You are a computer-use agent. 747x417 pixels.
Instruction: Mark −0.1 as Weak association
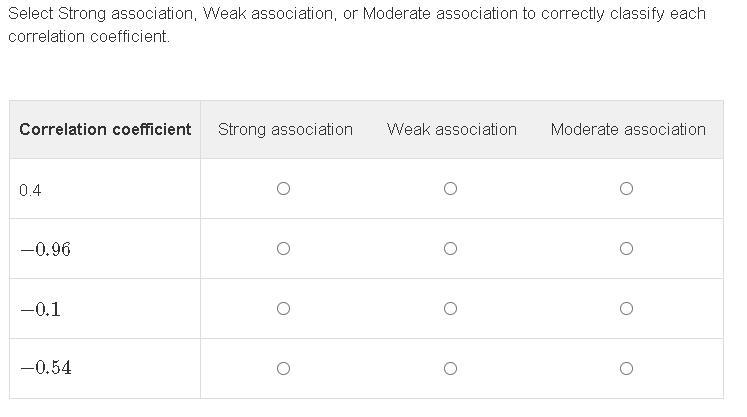pos(450,309)
